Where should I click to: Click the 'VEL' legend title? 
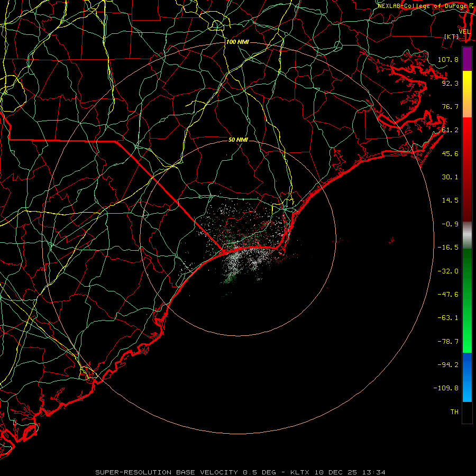coord(465,32)
